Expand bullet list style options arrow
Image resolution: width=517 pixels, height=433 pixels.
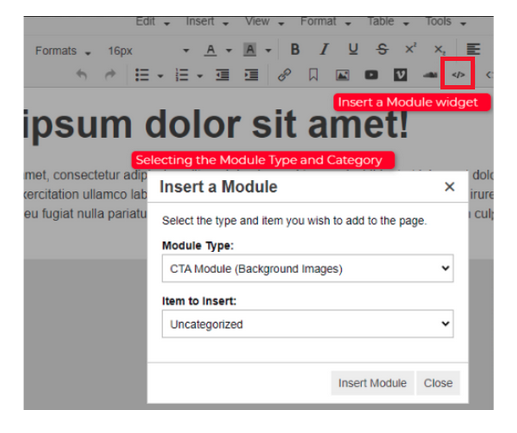pyautogui.click(x=160, y=76)
